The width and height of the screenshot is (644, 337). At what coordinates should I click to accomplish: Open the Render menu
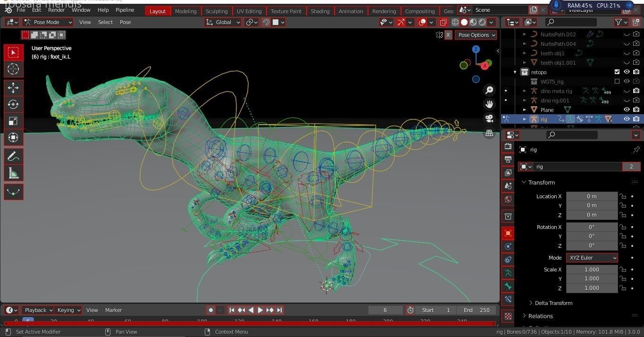57,10
